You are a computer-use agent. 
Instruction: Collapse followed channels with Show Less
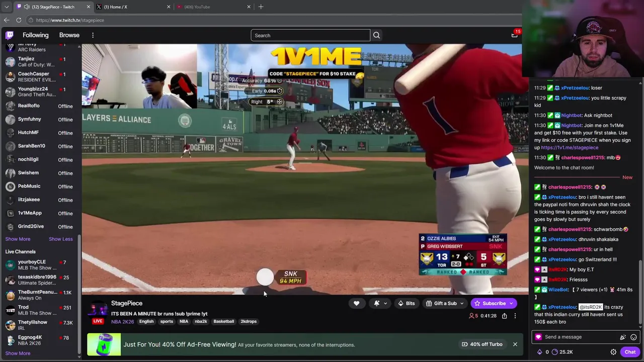[x=60, y=239]
